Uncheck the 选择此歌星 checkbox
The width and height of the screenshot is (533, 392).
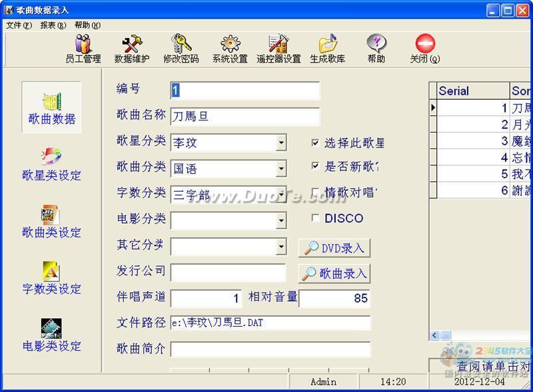click(x=316, y=143)
